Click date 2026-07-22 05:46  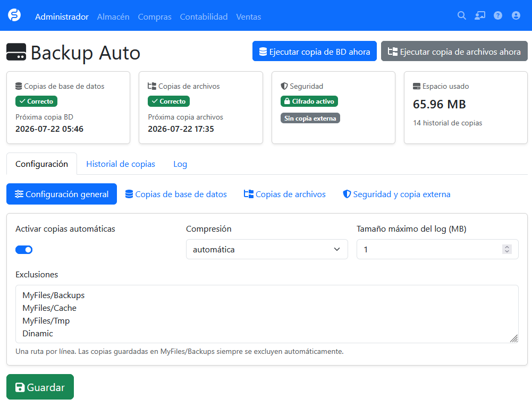point(49,129)
